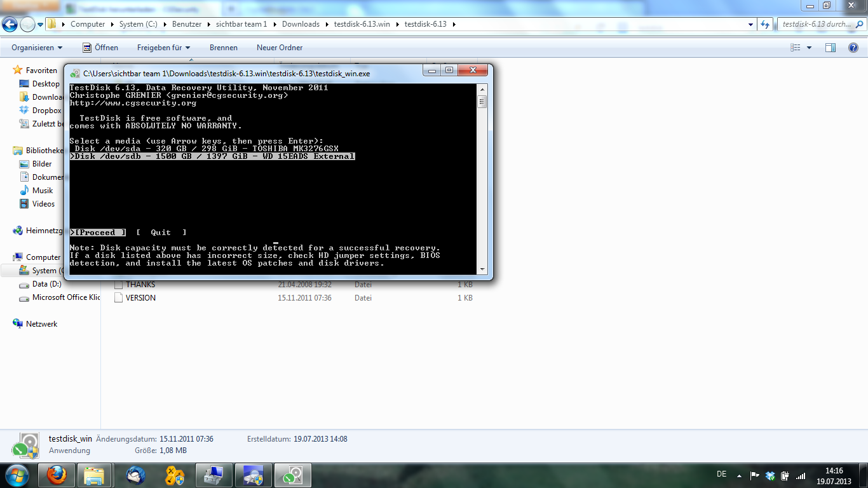Select Videos library in the navigation pane

(43, 204)
